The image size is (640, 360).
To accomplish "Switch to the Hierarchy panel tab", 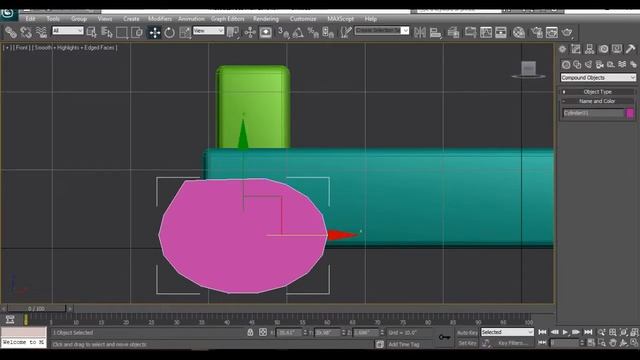I will [589, 49].
